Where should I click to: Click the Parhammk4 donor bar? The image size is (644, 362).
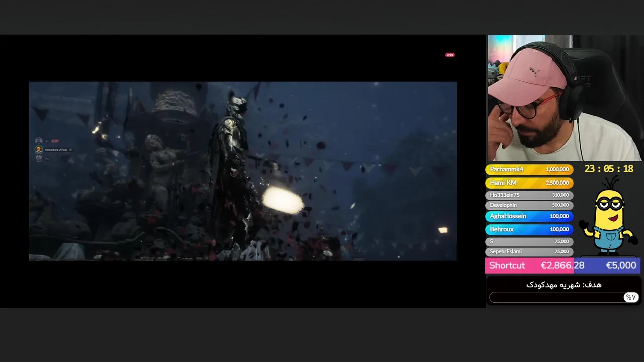pos(529,169)
